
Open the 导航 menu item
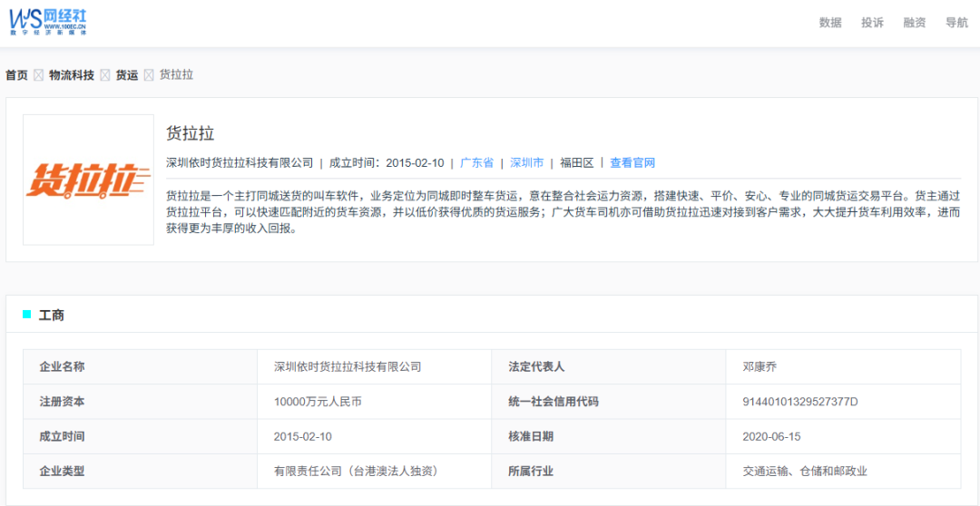click(956, 23)
